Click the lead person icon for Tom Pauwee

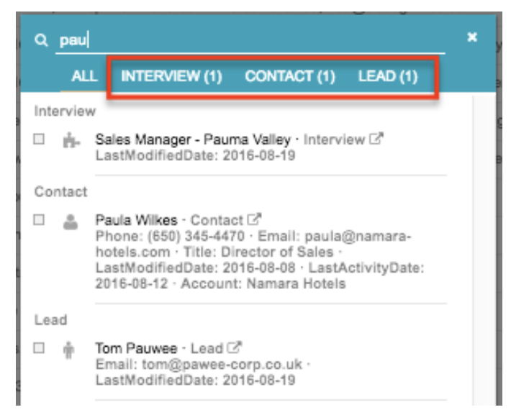(68, 350)
